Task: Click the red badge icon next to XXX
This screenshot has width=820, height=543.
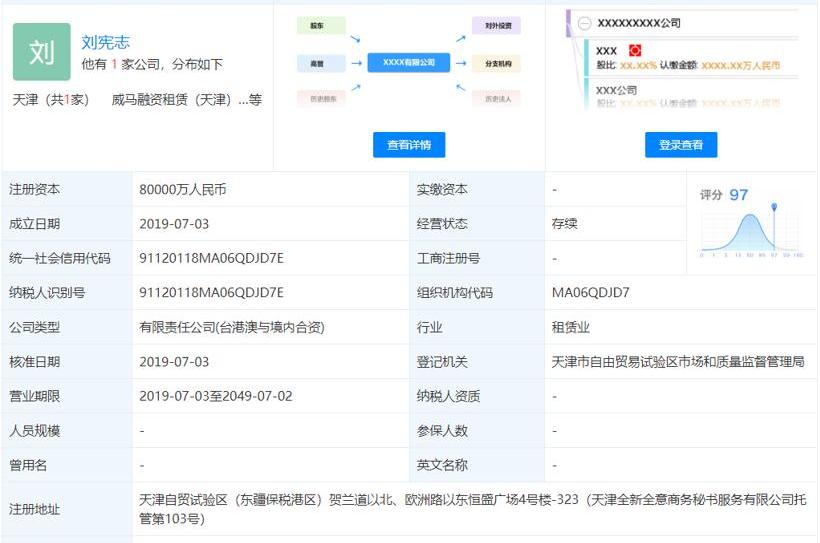Action: [x=635, y=50]
